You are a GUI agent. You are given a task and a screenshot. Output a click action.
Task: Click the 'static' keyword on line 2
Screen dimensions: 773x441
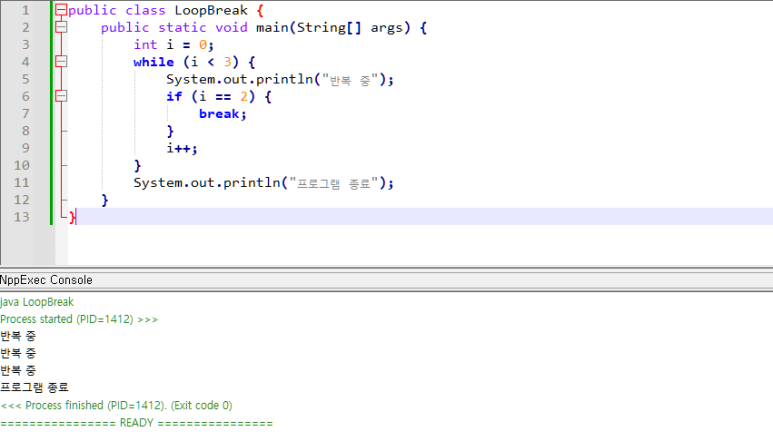182,28
